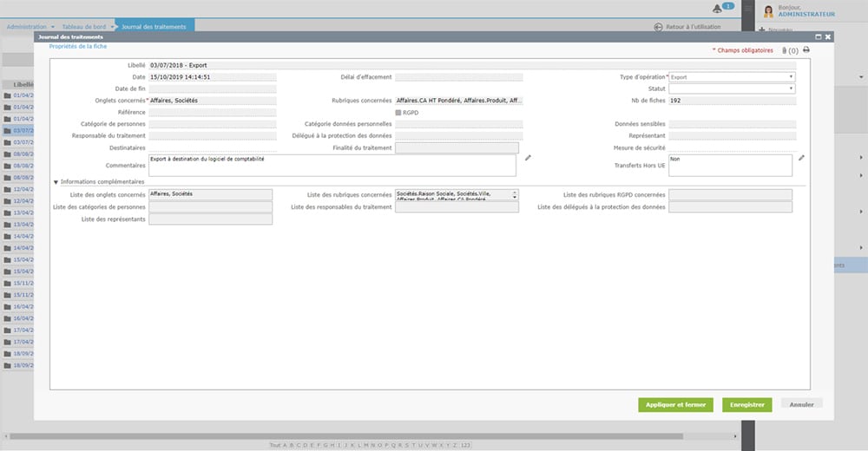Click the Destinataires field

213,147
